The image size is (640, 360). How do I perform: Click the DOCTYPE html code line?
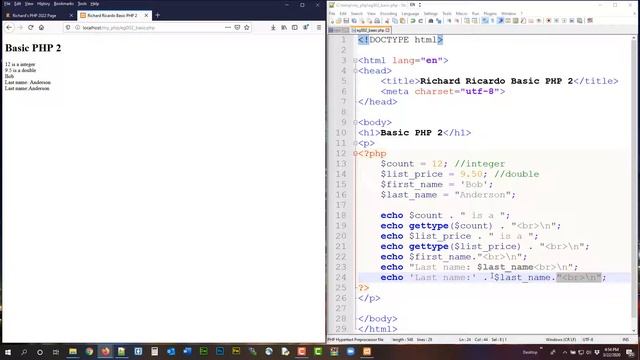pos(400,40)
